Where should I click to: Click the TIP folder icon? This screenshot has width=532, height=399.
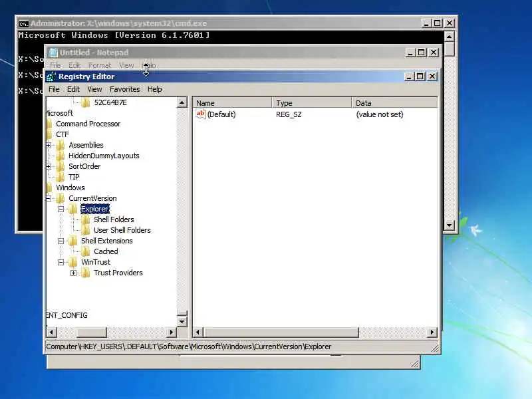[x=61, y=177]
